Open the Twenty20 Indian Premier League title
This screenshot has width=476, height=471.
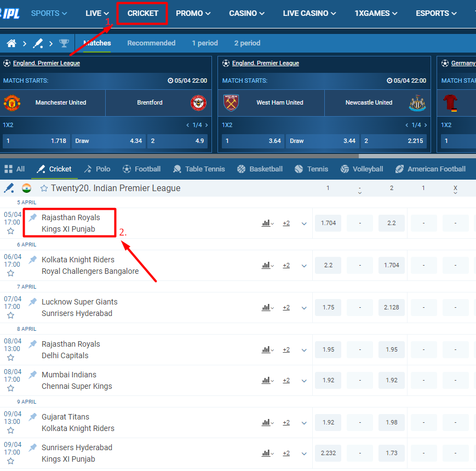click(116, 188)
